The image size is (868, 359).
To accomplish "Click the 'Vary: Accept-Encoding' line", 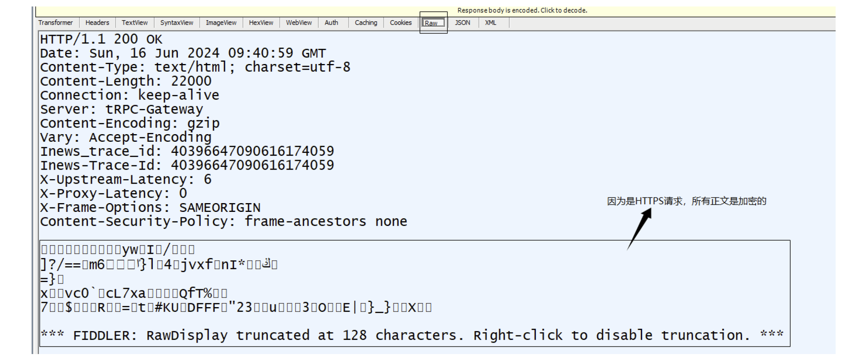I will click(x=126, y=138).
